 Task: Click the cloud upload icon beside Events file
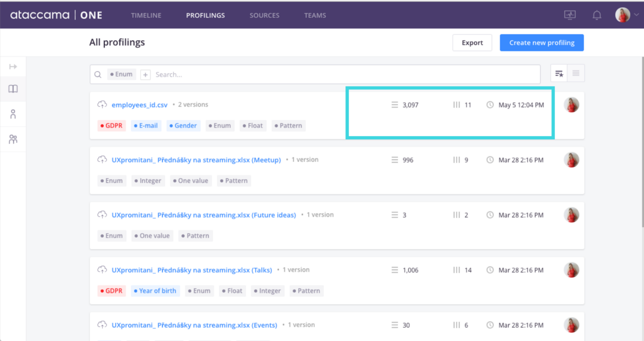click(102, 325)
